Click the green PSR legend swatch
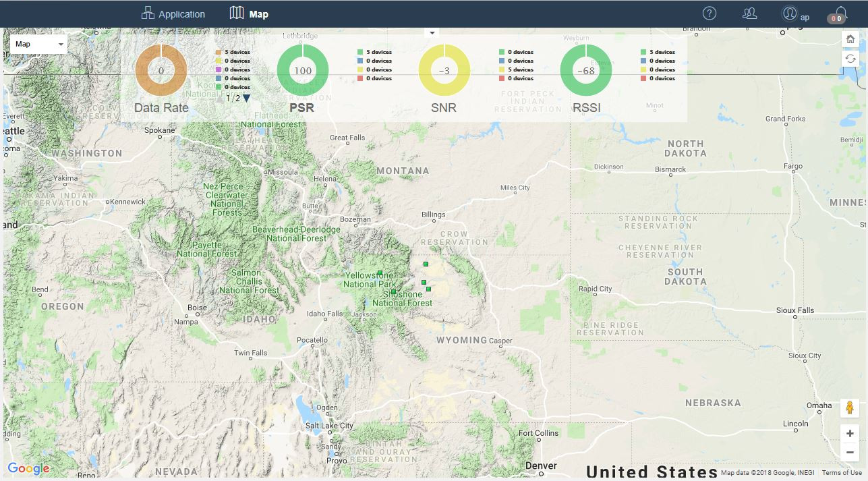Screen dimensions: 868x481 click(360, 52)
